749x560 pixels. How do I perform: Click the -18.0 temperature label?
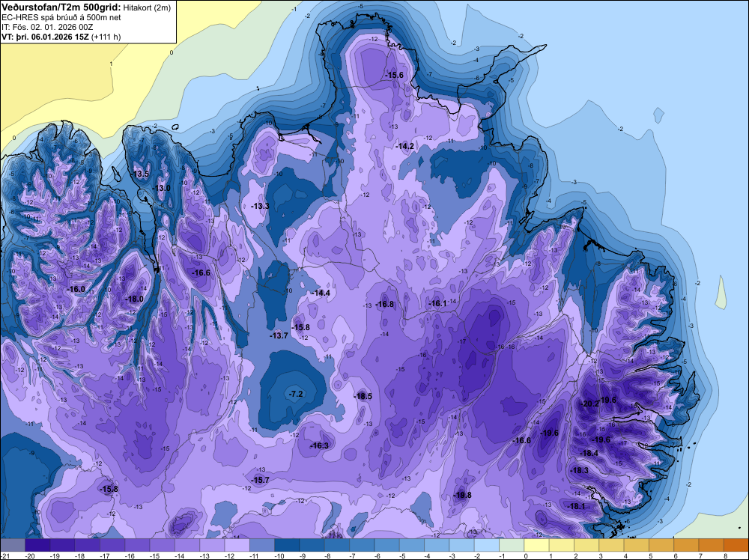click(134, 299)
